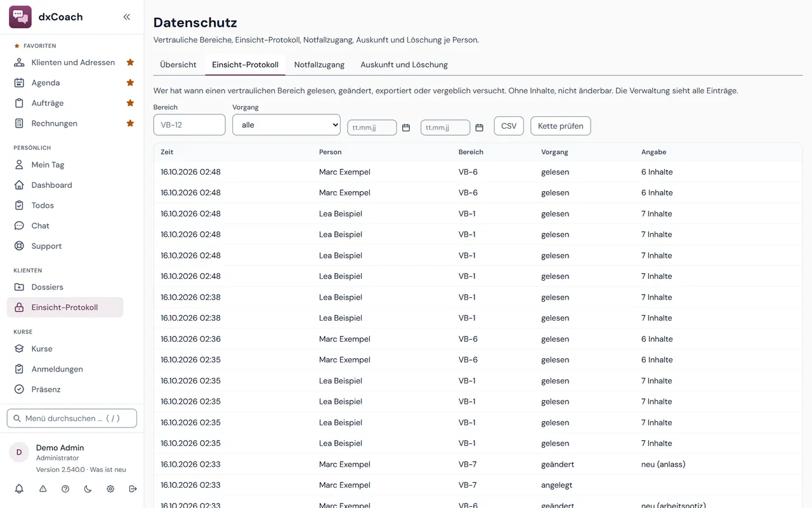Open help with the question mark icon

click(x=65, y=489)
